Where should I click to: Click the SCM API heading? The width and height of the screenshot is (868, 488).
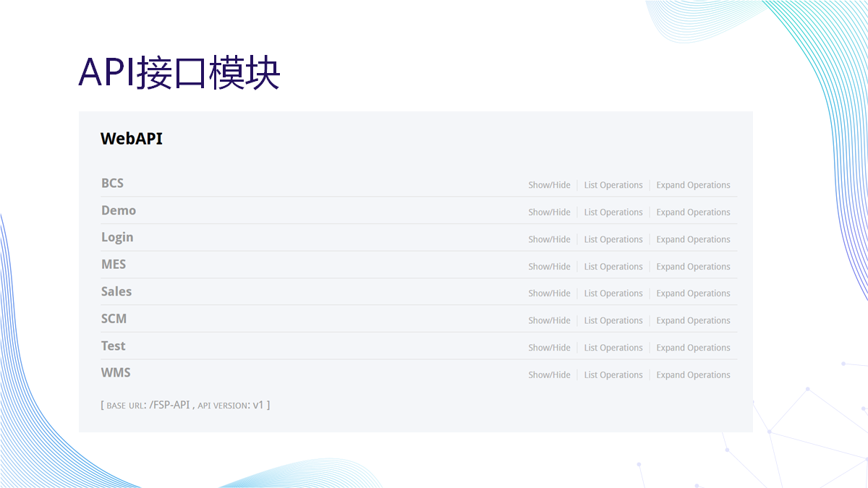click(114, 319)
